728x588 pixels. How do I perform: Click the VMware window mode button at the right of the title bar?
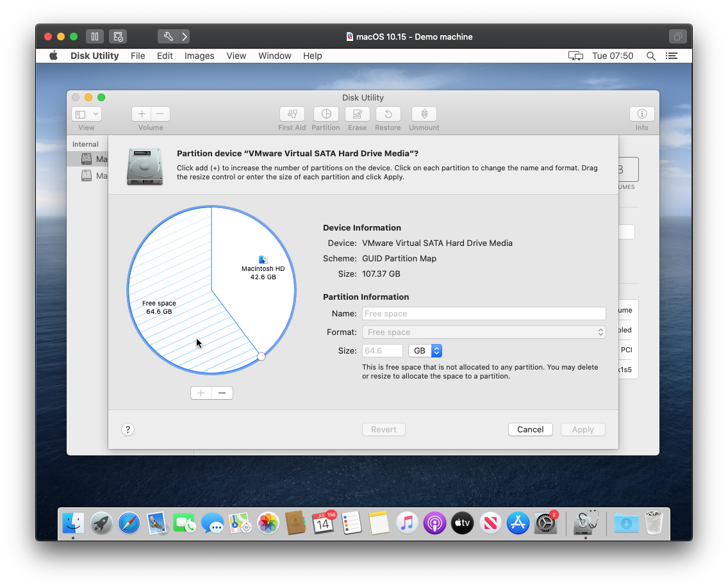pos(678,37)
